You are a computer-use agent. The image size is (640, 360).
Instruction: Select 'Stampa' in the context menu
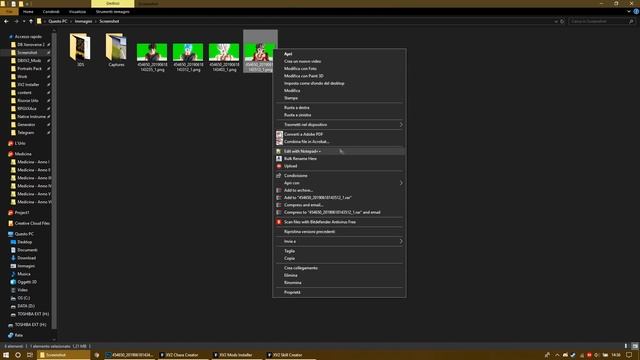point(291,98)
